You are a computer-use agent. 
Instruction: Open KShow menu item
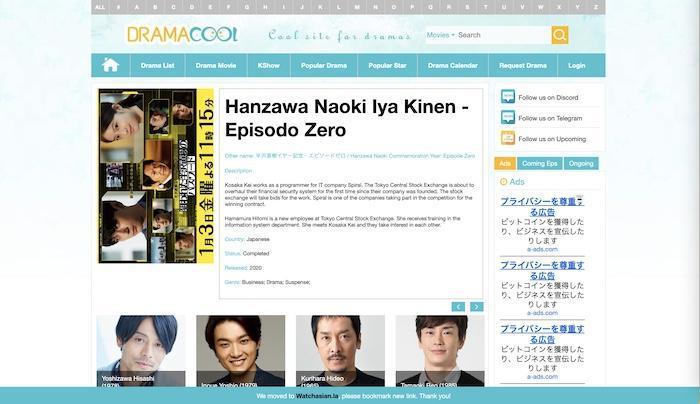(x=268, y=65)
